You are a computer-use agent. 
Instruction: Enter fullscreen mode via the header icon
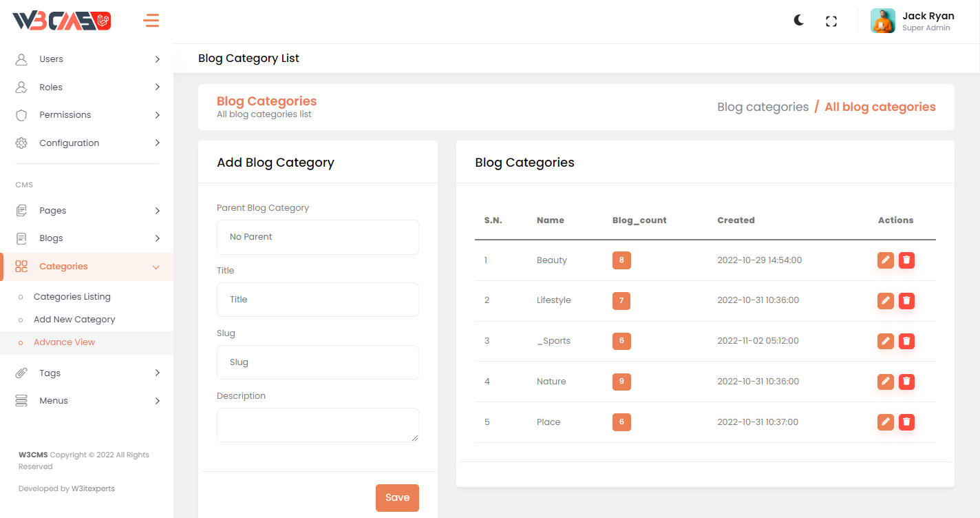click(x=831, y=21)
